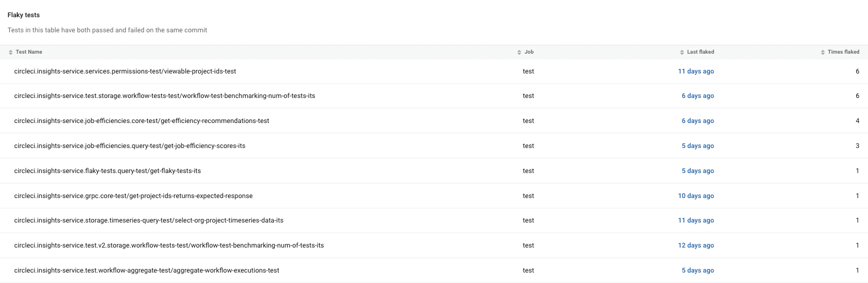Image resolution: width=868 pixels, height=283 pixels.
Task: Select test name permissions-test/viewable-project-ids-test
Action: coord(125,71)
